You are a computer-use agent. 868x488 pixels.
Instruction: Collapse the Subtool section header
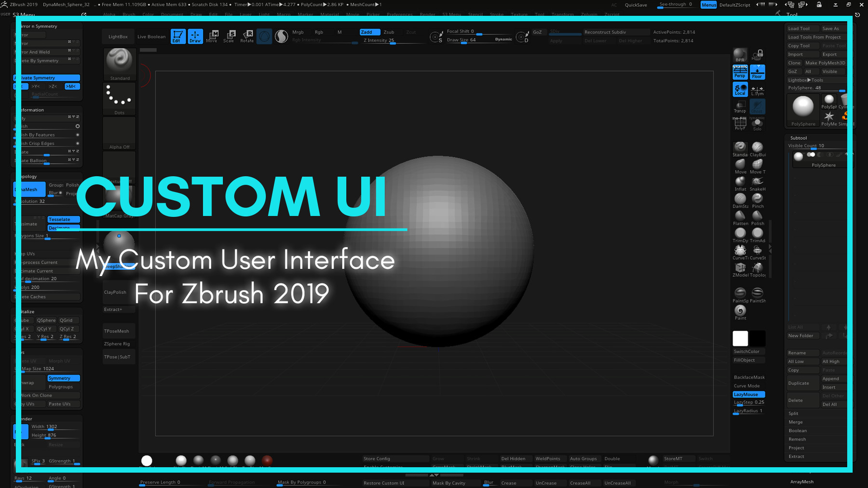tap(799, 138)
